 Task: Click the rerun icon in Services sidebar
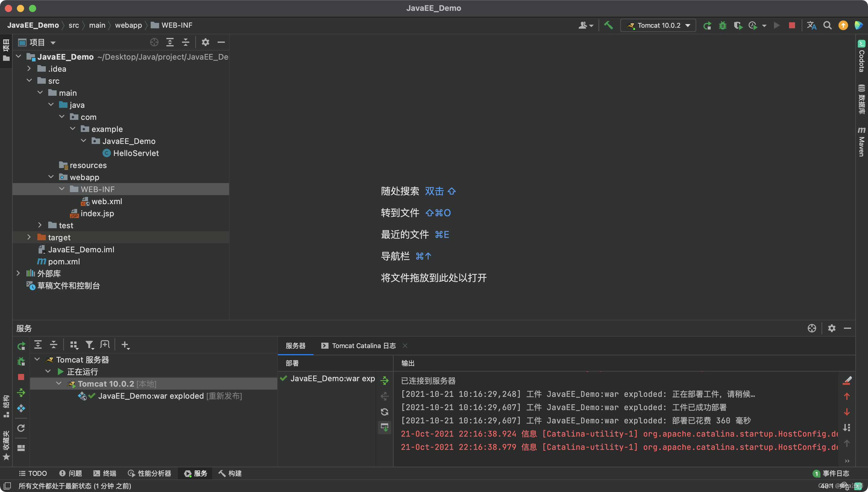pos(21,346)
